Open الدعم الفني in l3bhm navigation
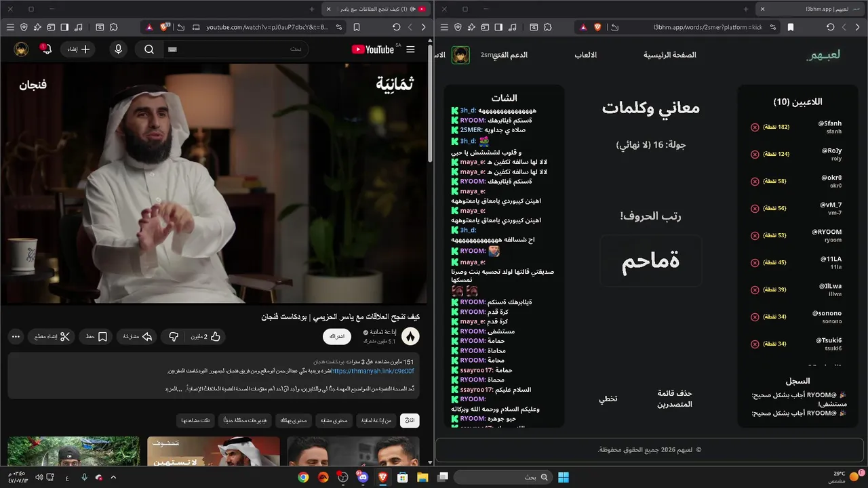The width and height of the screenshot is (868, 488). click(x=509, y=55)
